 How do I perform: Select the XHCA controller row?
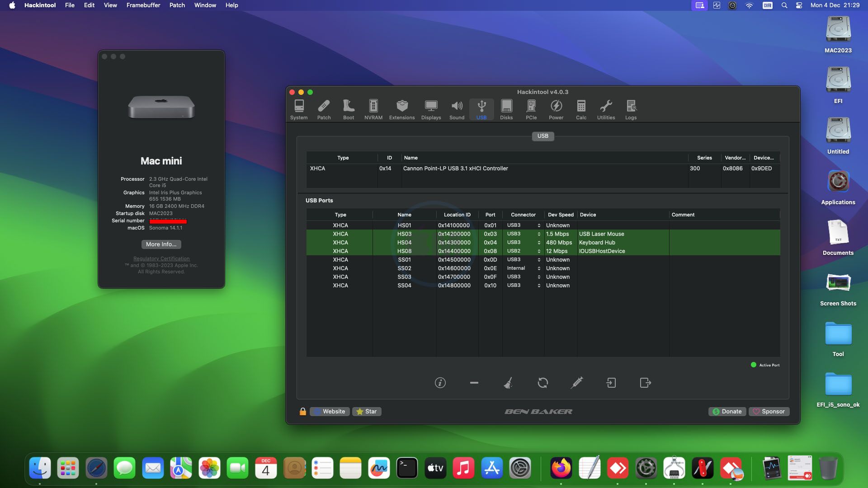pos(543,168)
